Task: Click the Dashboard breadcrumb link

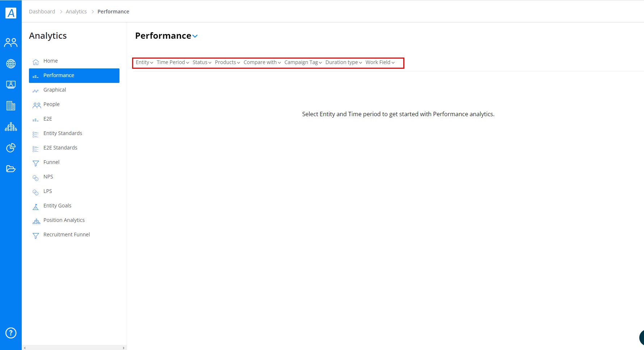Action: pos(42,12)
